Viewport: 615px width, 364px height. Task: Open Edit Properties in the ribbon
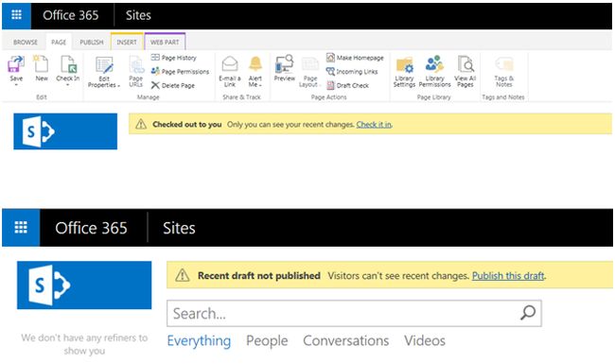(x=104, y=72)
